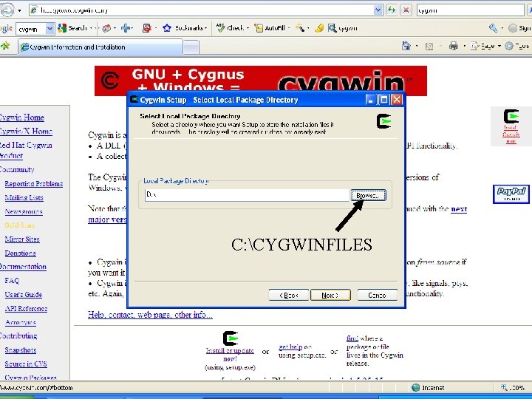Click the Cygwin logo in the setup dialog
The height and width of the screenshot is (399, 532).
pyautogui.click(x=384, y=121)
